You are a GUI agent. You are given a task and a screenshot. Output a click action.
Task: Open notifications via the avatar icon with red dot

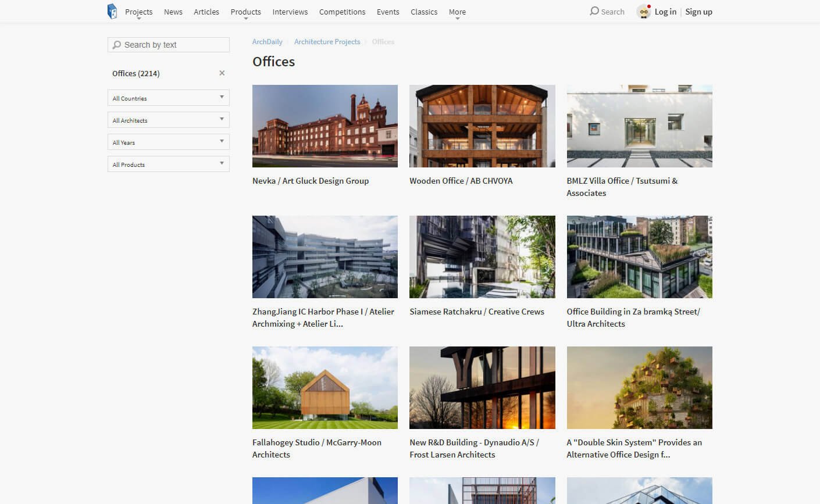click(643, 11)
